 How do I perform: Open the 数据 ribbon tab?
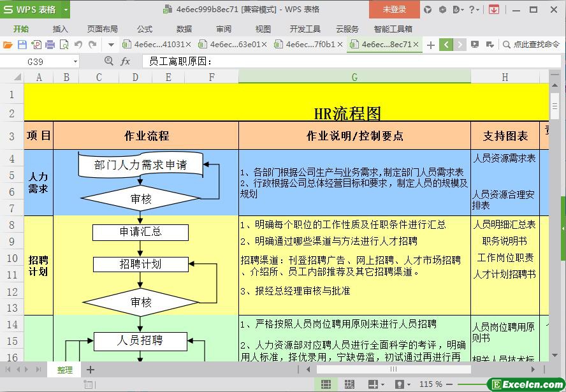[x=184, y=29]
